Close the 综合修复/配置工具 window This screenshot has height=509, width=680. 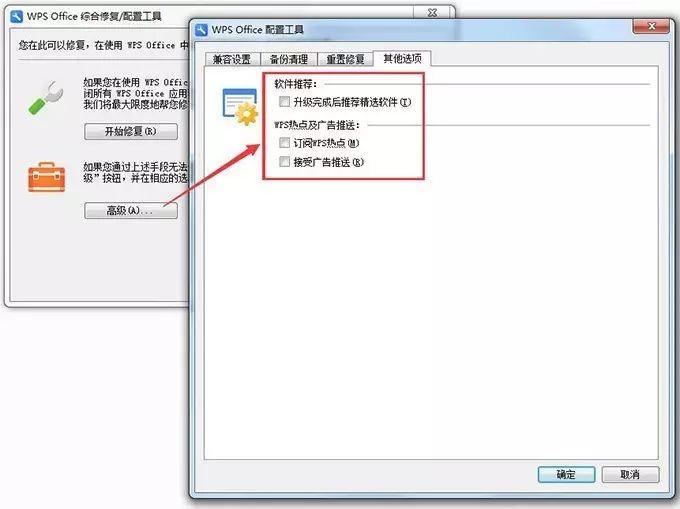tap(432, 13)
